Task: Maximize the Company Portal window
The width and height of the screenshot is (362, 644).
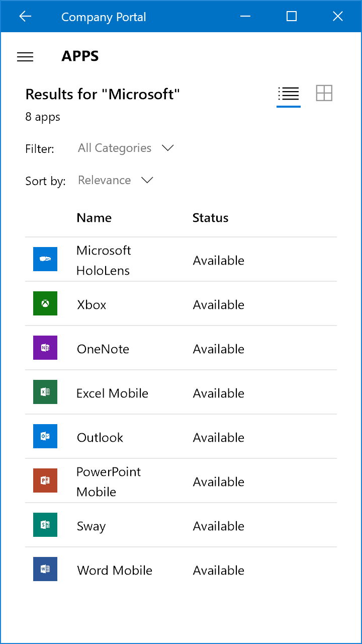Action: (291, 17)
